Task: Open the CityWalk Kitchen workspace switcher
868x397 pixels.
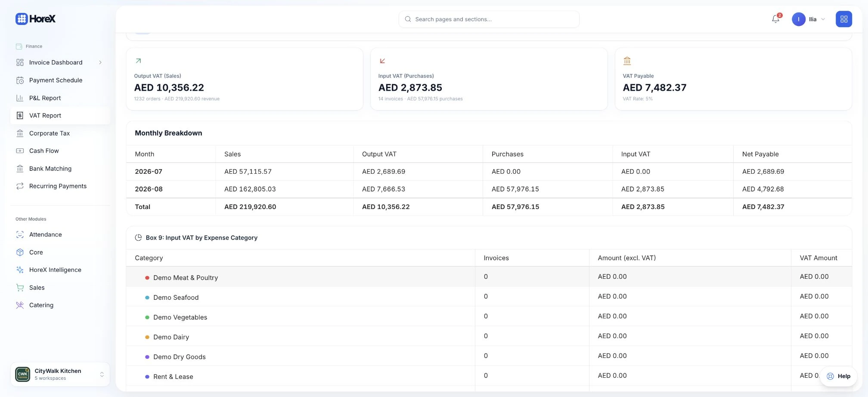Action: (60, 374)
